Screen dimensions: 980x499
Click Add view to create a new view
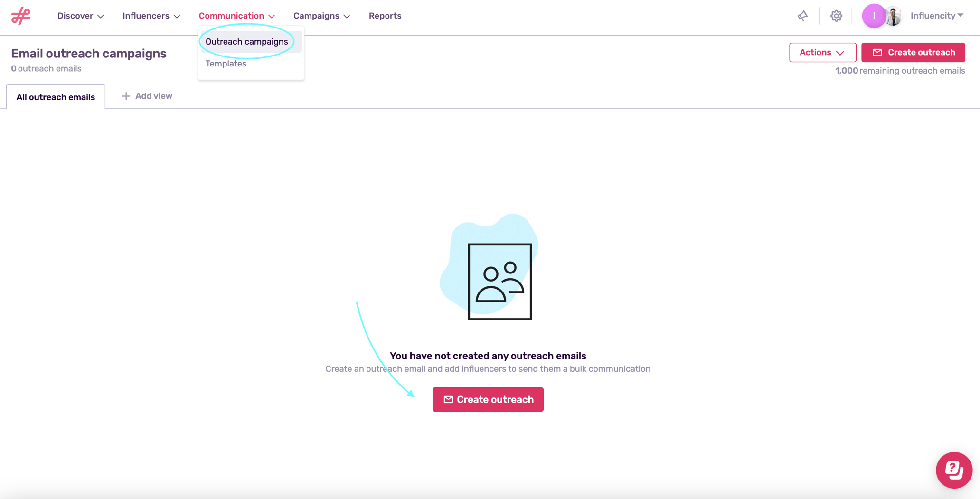[147, 96]
